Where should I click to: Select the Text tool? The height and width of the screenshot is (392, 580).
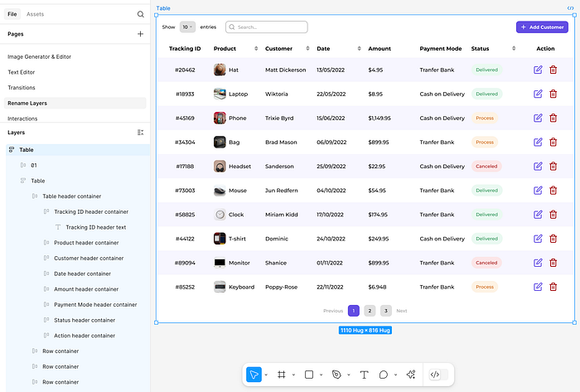364,375
